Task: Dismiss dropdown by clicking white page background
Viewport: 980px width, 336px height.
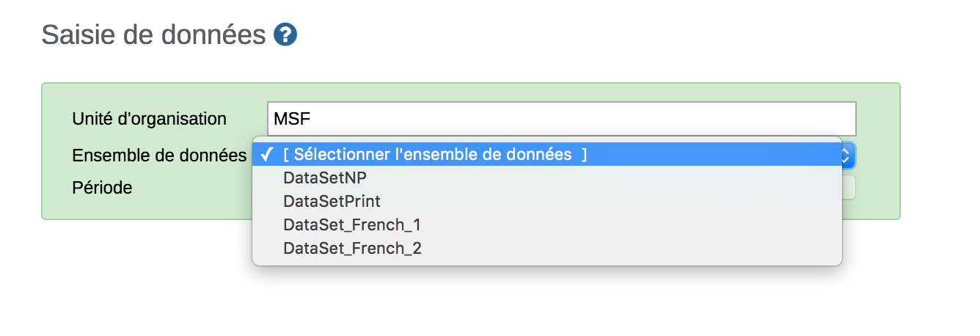Action: [513, 301]
